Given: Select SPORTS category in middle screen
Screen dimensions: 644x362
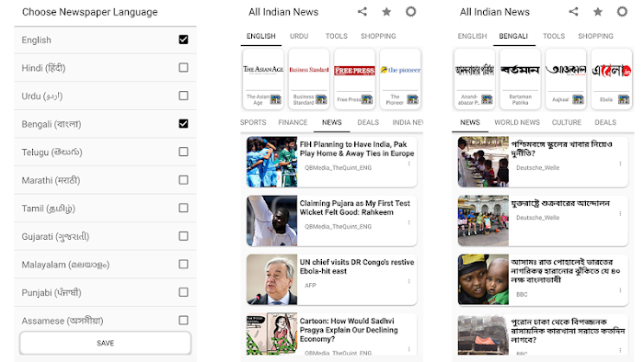Looking at the screenshot, I should tap(253, 122).
